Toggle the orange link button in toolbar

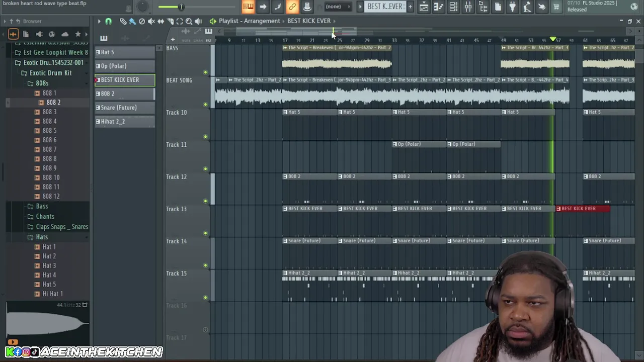(292, 7)
